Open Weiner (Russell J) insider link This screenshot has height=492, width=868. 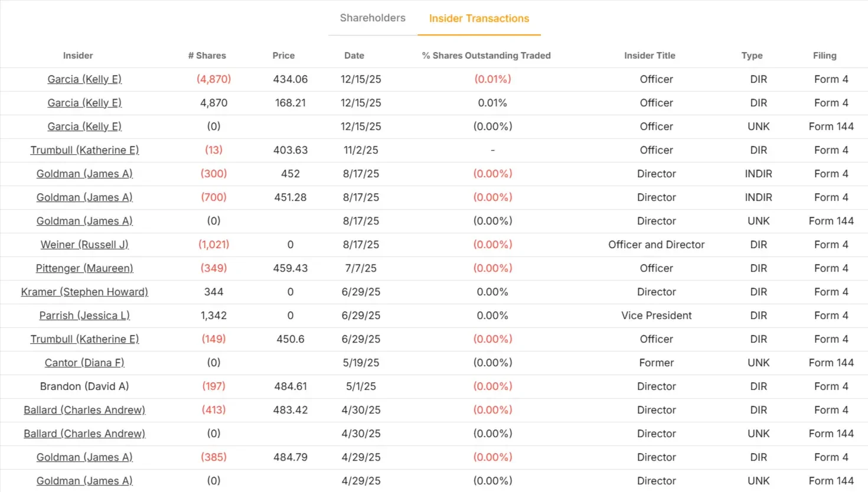tap(84, 245)
